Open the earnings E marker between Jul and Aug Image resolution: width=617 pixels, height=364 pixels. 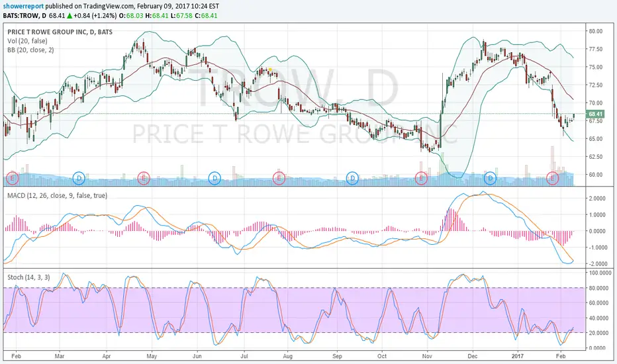click(x=279, y=178)
